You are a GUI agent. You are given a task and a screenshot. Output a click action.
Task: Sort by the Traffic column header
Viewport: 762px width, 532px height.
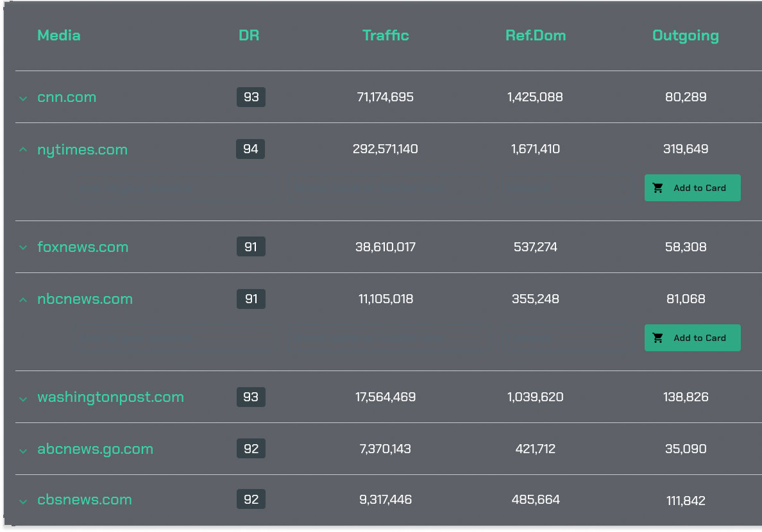coord(385,35)
